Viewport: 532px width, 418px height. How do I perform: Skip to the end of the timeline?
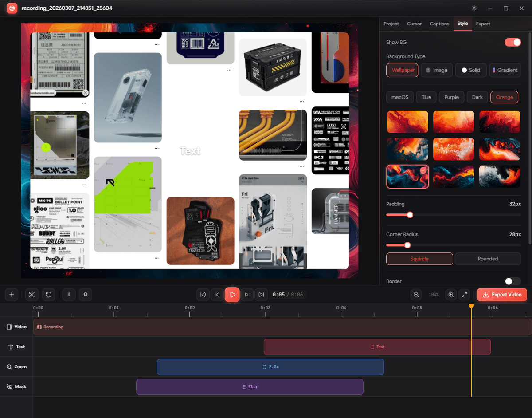click(x=261, y=294)
